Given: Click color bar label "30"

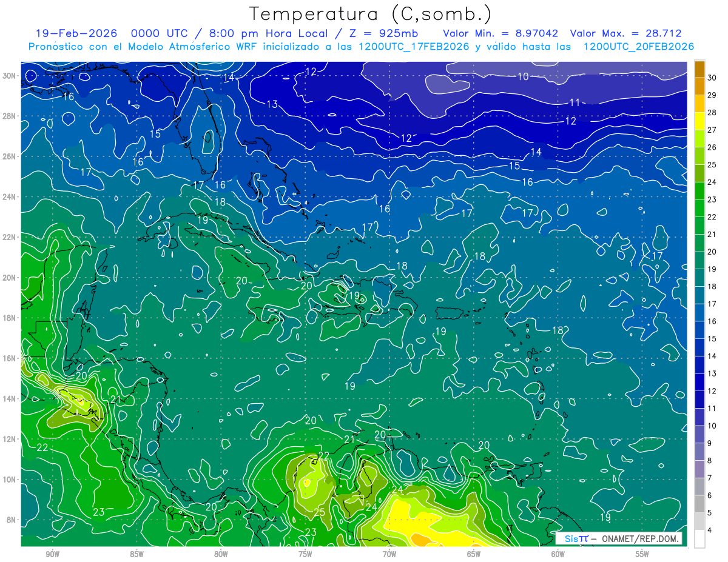Looking at the screenshot, I should (x=712, y=78).
